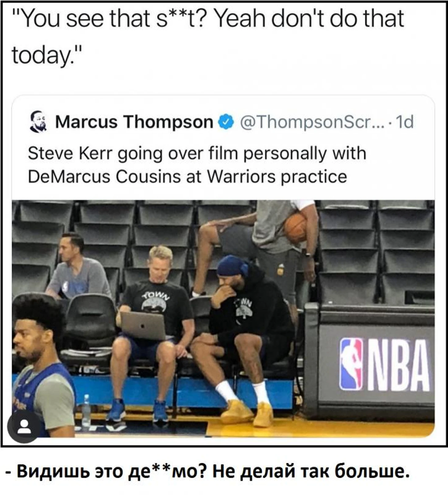Open the embedded Warriors practice photo

(223, 319)
